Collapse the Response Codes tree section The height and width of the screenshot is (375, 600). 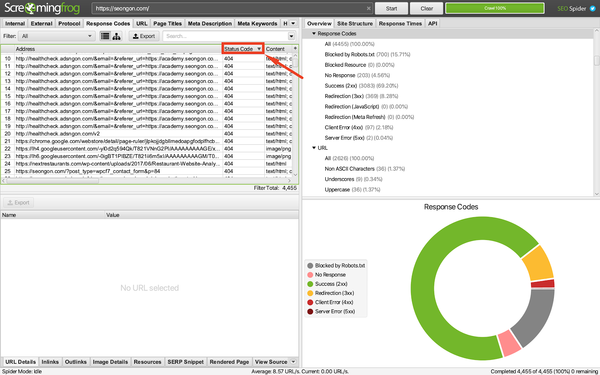click(x=314, y=34)
